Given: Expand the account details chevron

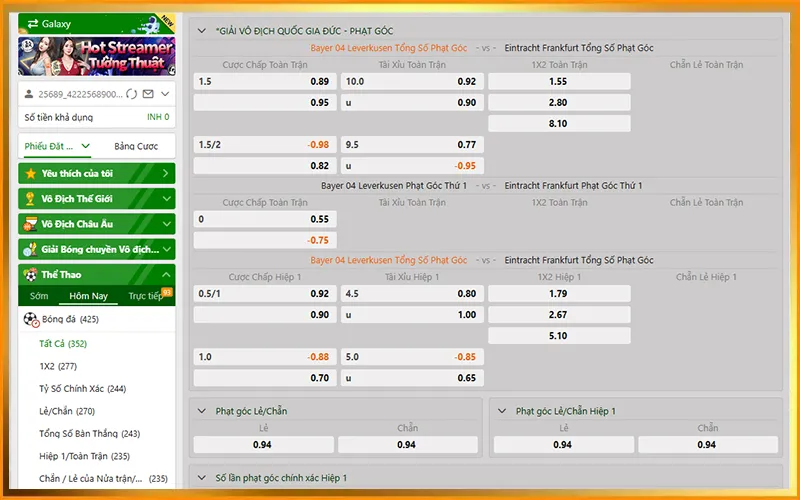Looking at the screenshot, I should [165, 94].
